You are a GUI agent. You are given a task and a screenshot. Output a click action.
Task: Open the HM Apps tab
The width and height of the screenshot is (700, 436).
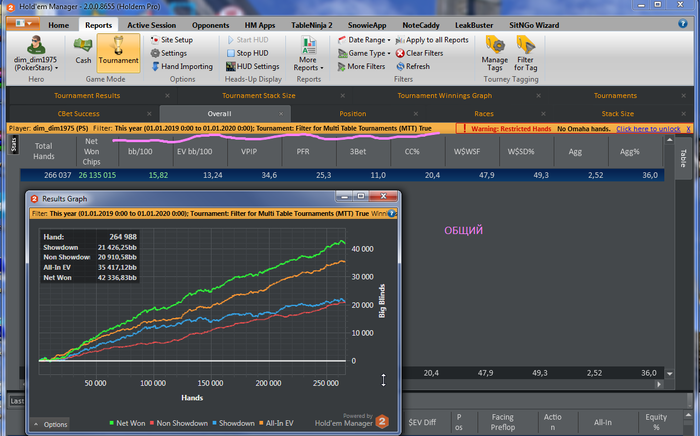coord(260,25)
